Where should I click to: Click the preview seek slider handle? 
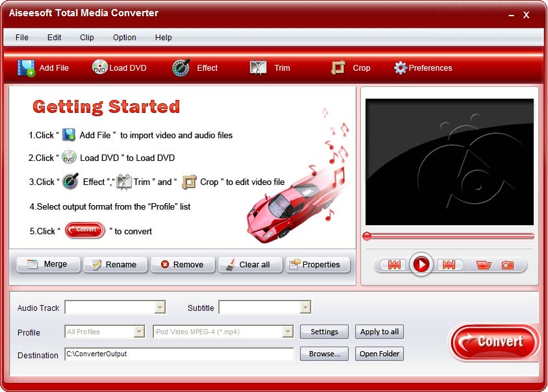(367, 236)
